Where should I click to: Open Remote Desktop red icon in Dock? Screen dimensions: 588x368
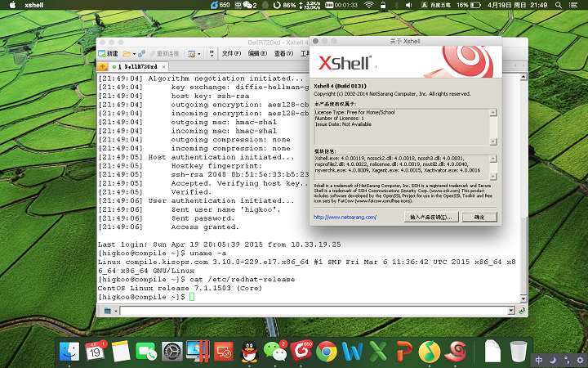click(x=224, y=352)
